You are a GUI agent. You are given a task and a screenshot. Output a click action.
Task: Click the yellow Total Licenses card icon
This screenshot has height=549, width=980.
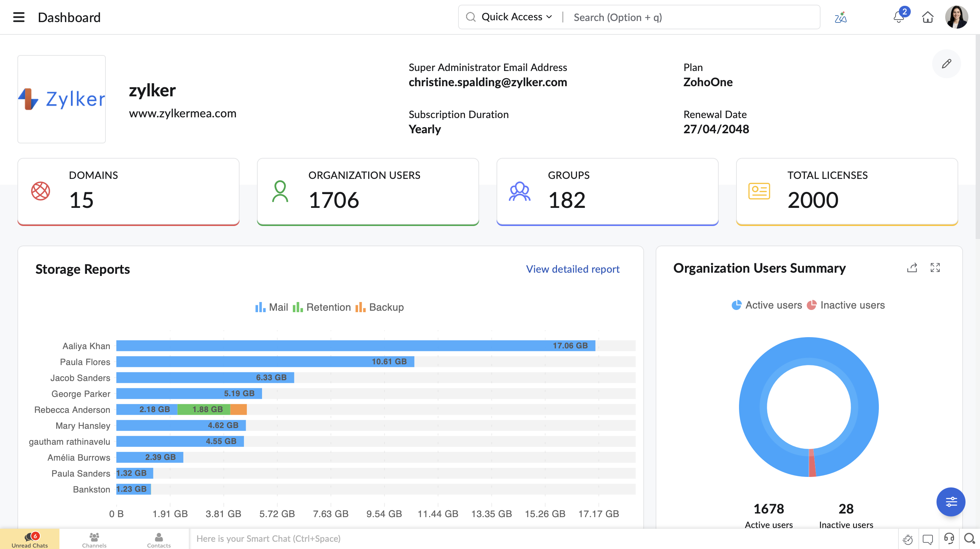pos(759,191)
